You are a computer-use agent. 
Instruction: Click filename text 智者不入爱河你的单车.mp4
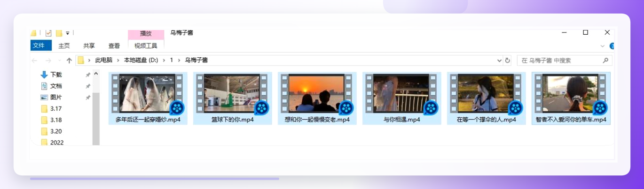point(571,120)
